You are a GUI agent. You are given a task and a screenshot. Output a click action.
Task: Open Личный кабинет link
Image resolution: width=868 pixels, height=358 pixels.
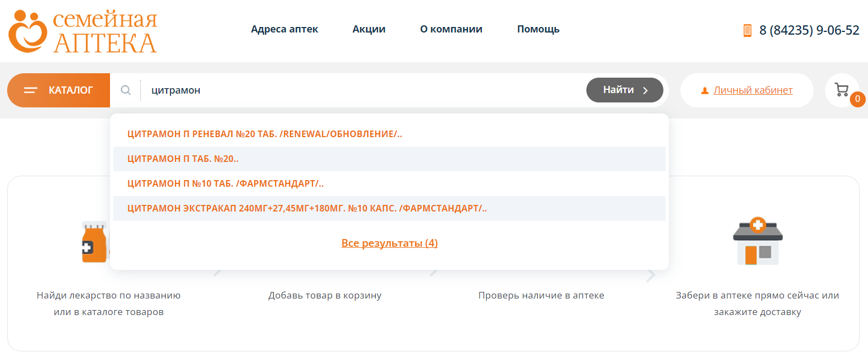coord(752,90)
